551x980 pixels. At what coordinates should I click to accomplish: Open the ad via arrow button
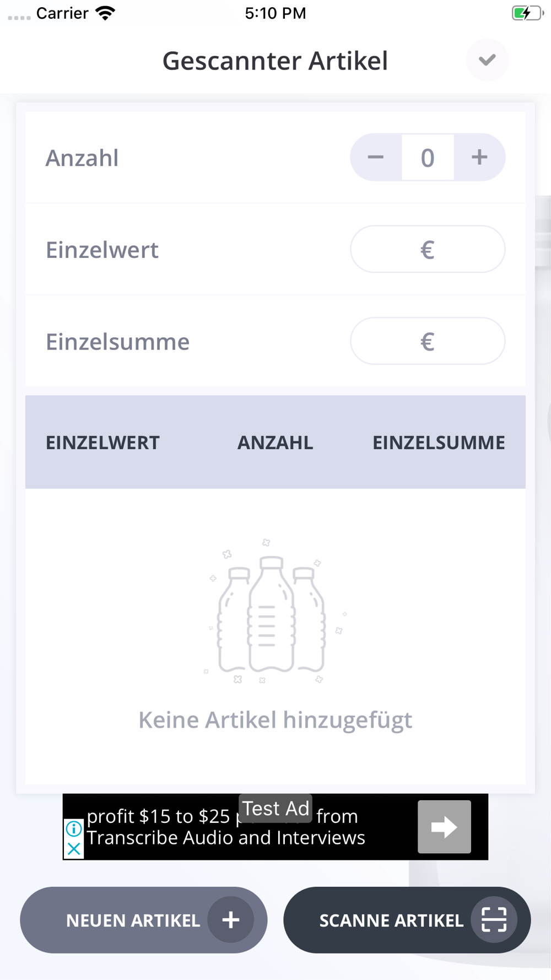pos(444,827)
